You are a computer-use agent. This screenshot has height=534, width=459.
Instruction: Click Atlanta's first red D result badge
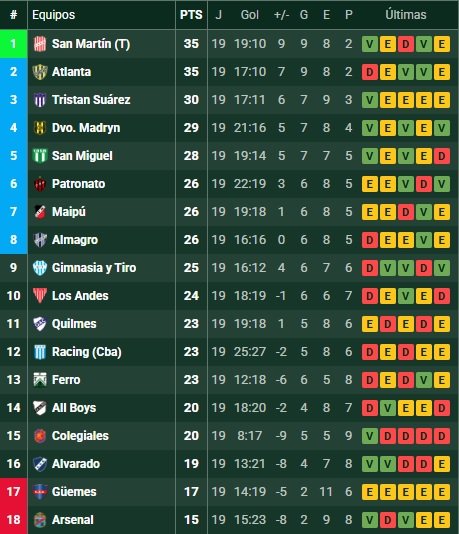pyautogui.click(x=370, y=72)
